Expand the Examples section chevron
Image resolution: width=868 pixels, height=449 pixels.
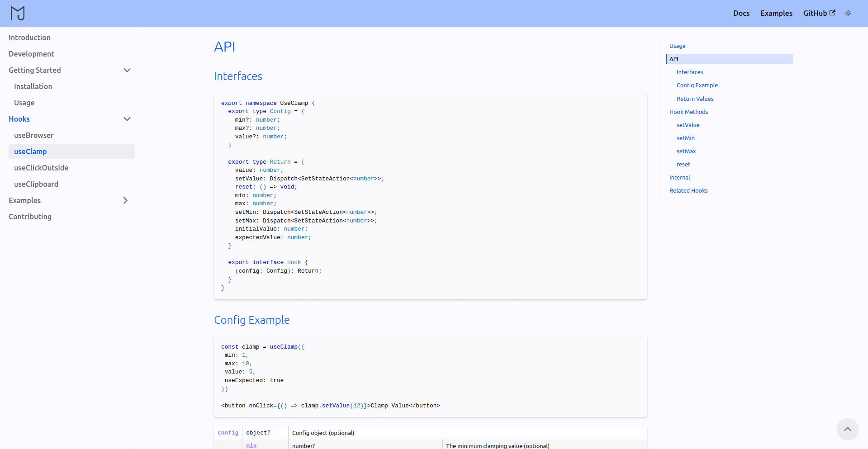coord(126,200)
